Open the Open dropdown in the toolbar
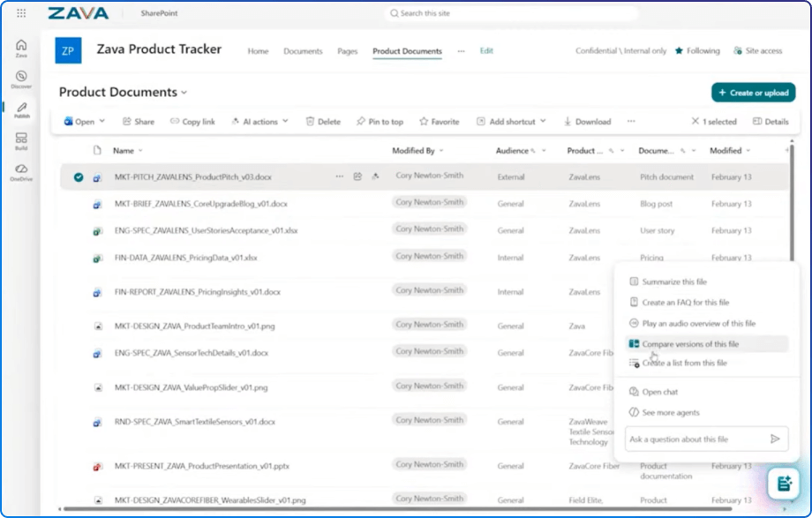This screenshot has width=812, height=518. [85, 121]
